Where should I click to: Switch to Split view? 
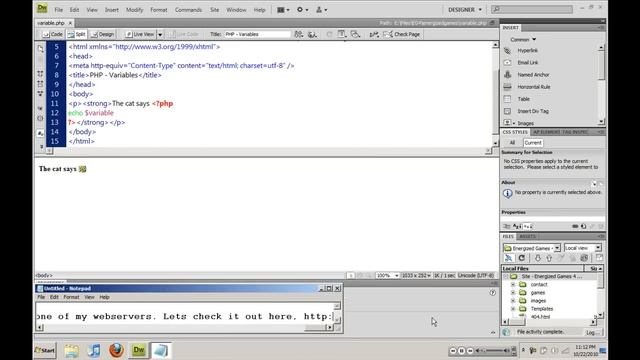tap(77, 34)
